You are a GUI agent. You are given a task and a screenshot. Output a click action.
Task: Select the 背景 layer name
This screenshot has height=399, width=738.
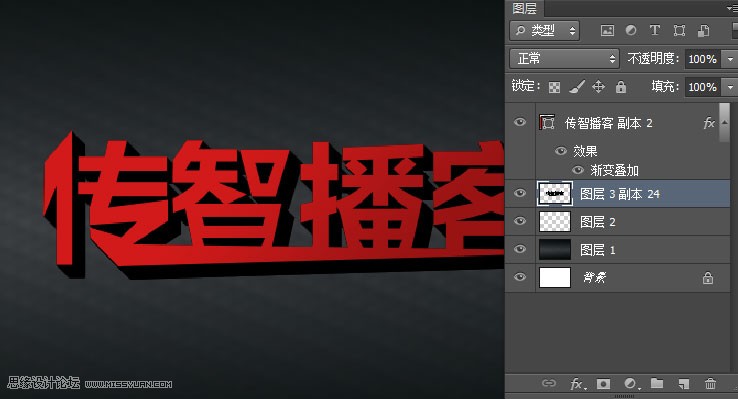594,278
